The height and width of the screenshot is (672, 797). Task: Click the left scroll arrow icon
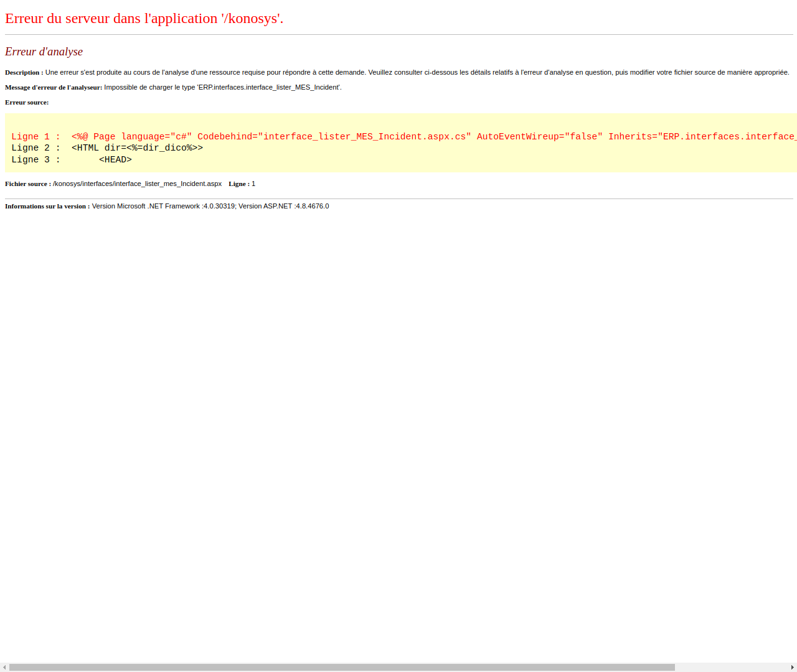coord(5,667)
